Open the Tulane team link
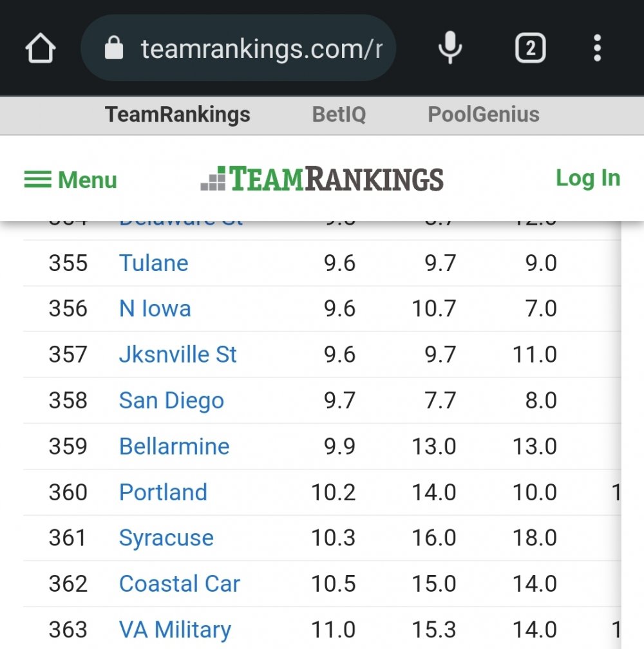The width and height of the screenshot is (644, 649). point(154,263)
